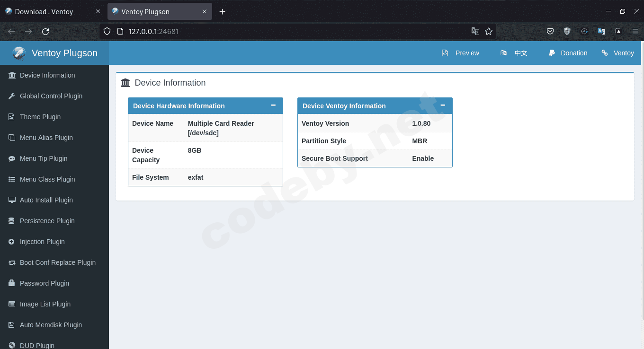Select the file system value "exfat"

point(196,177)
